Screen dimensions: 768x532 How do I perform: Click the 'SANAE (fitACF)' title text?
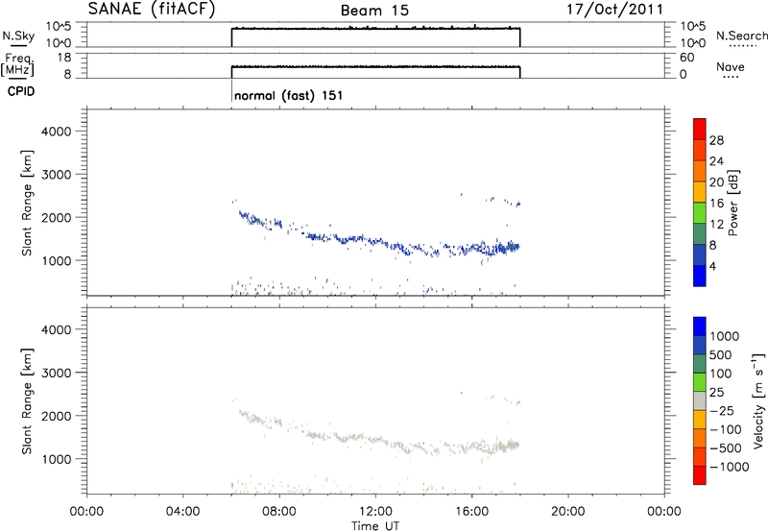pyautogui.click(x=152, y=10)
